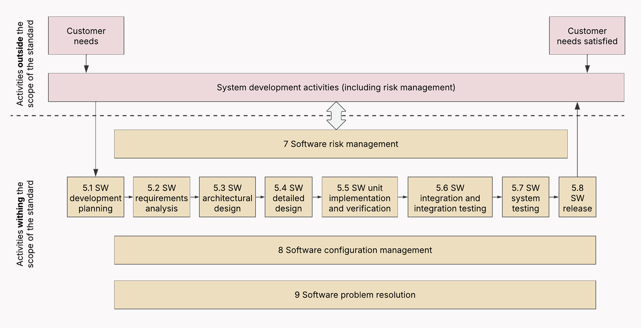Select the Customer needs box

pyautogui.click(x=86, y=36)
